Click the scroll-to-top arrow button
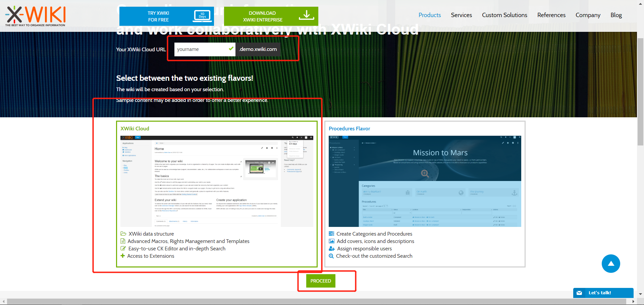 [x=611, y=263]
